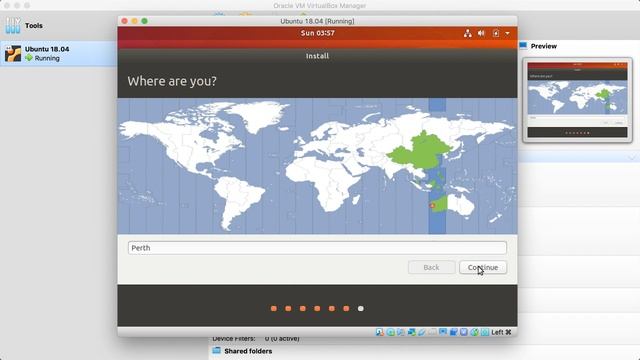This screenshot has width=640, height=360.
Task: Open Ubuntu network indicator in top bar
Action: [468, 33]
